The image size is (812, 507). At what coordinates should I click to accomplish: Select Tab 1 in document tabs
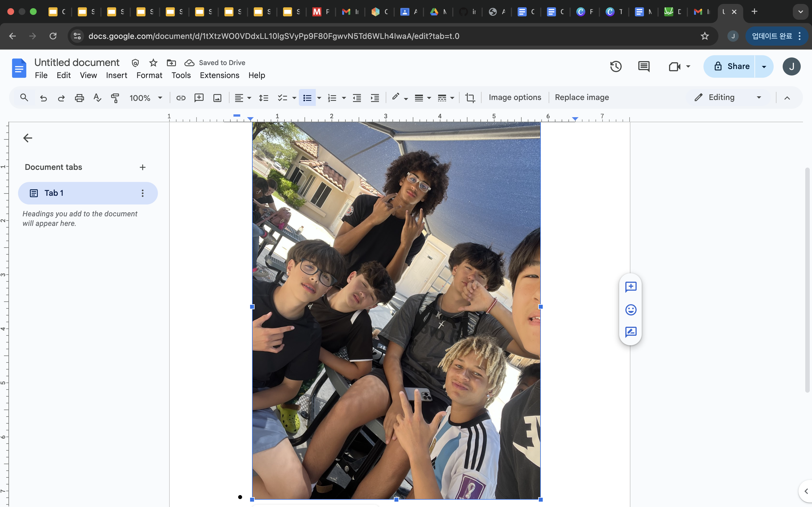(54, 193)
